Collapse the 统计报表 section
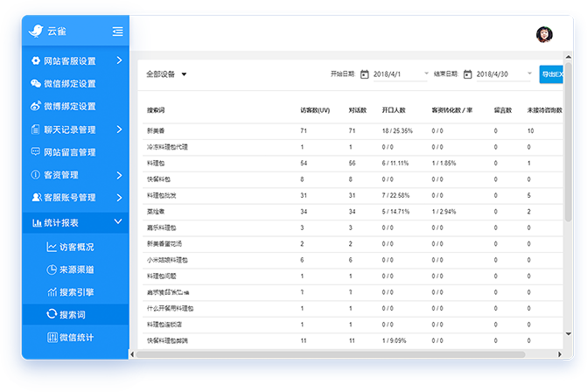Image resolution: width=587 pixels, height=392 pixels. point(119,223)
